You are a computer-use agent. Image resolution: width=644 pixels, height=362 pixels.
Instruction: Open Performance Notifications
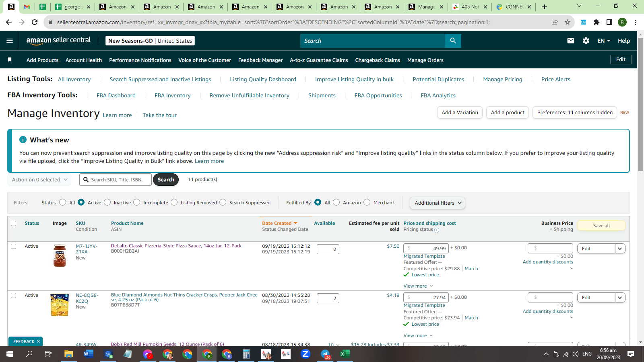140,60
